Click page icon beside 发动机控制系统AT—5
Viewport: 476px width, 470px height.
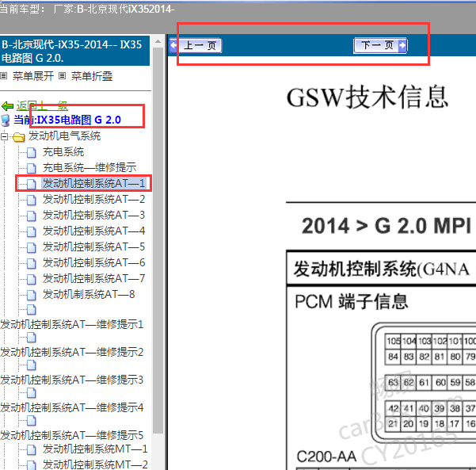pyautogui.click(x=31, y=247)
